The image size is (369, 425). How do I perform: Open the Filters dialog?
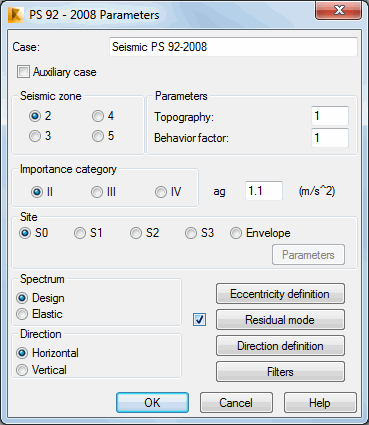tap(280, 372)
